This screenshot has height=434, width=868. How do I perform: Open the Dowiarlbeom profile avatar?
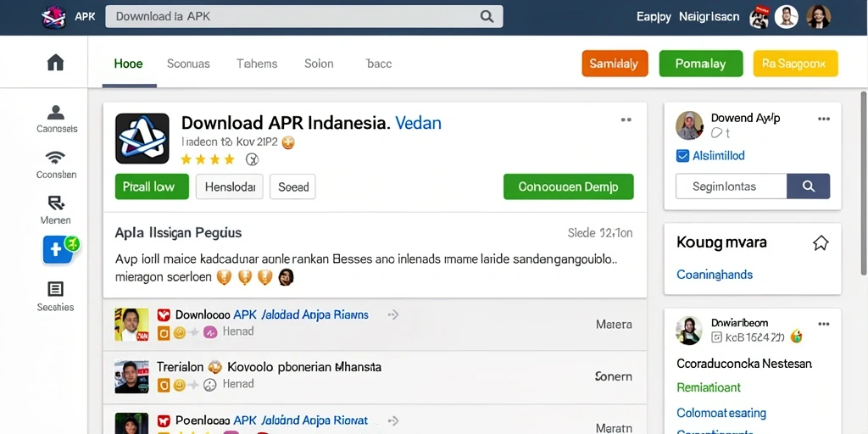pyautogui.click(x=689, y=331)
